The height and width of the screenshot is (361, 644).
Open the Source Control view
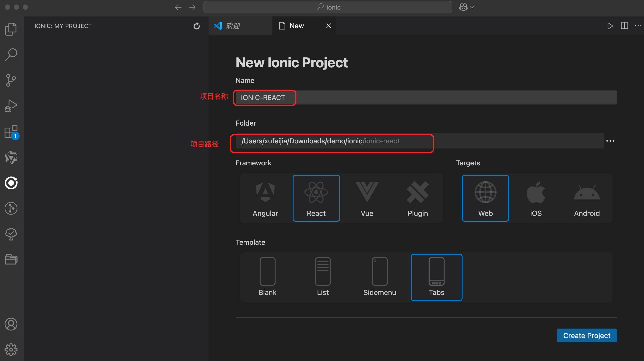click(11, 80)
